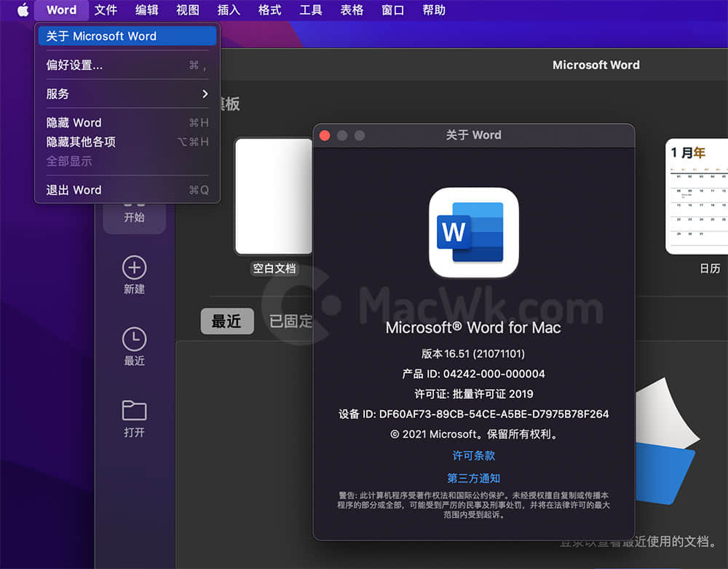728x569 pixels.
Task: Pick the 空白文档 template thumbnail
Action: pos(274,197)
